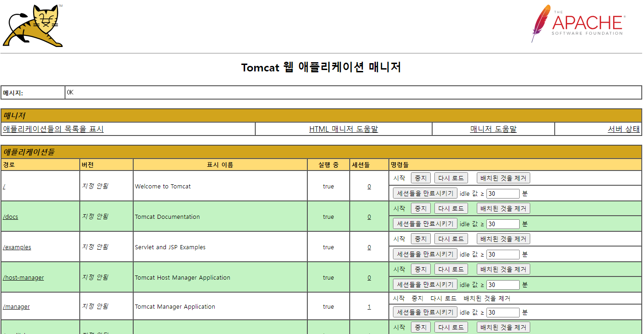
Task: Undeploy Welcome to Tomcat with 배치된 것을 제거
Action: tap(503, 178)
